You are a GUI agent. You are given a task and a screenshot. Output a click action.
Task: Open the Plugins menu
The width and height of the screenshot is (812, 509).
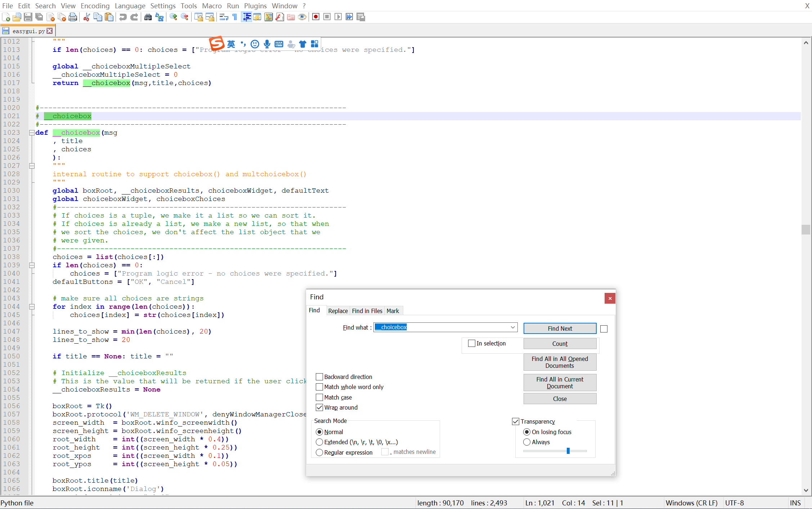tap(255, 6)
